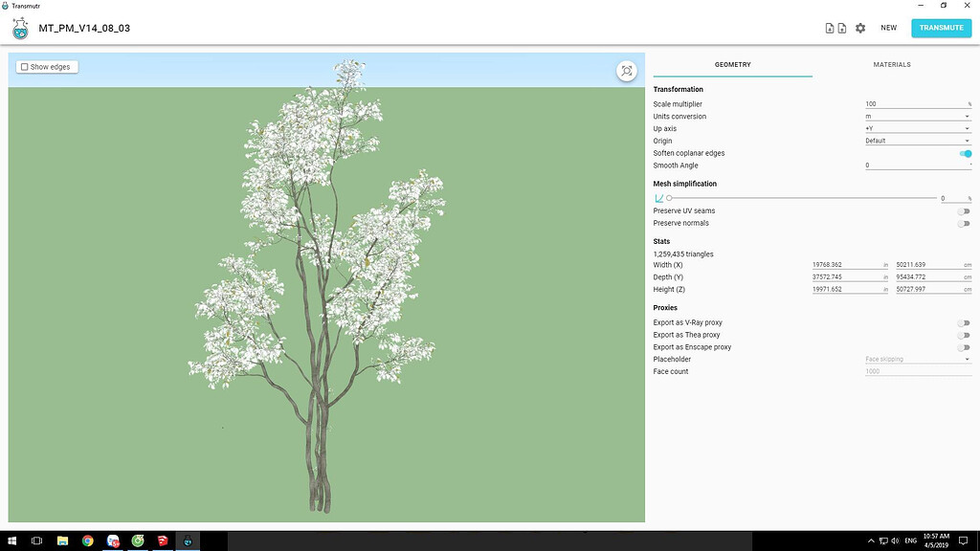Screen dimensions: 980x551
Task: Click the zoom extents icon in viewport
Action: 626,71
